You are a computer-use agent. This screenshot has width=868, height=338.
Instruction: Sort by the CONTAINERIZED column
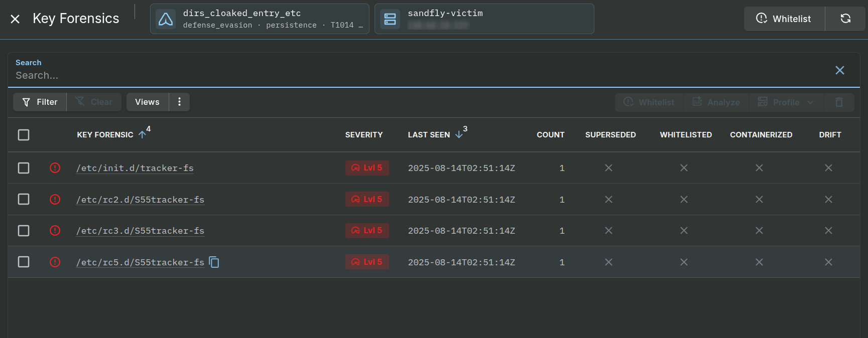click(761, 135)
